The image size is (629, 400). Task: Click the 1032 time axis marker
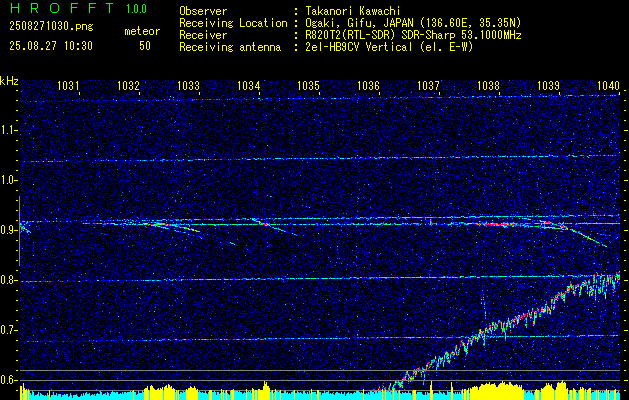coord(128,85)
